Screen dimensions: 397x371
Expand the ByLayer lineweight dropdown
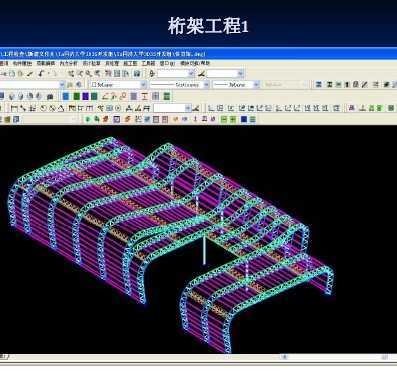click(256, 85)
